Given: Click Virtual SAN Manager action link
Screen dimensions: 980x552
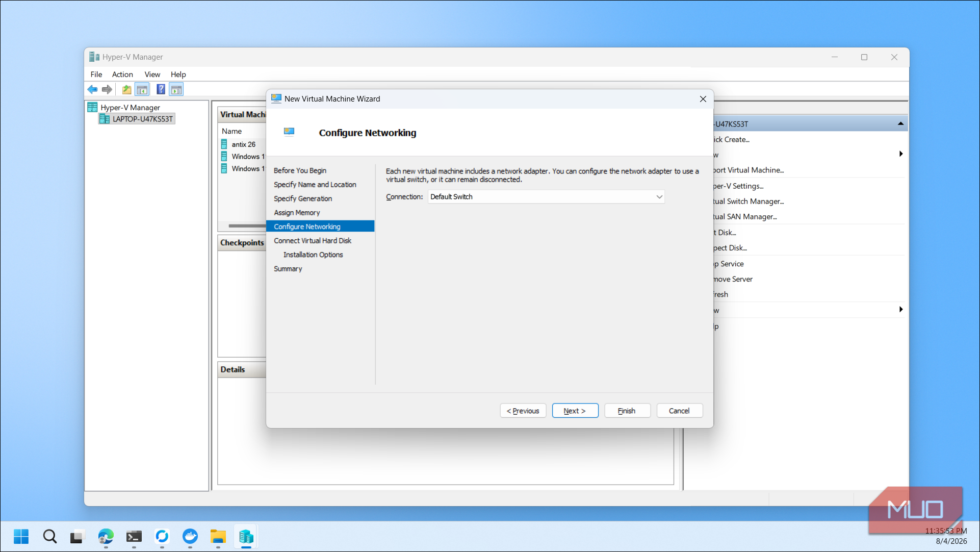Looking at the screenshot, I should click(x=745, y=217).
